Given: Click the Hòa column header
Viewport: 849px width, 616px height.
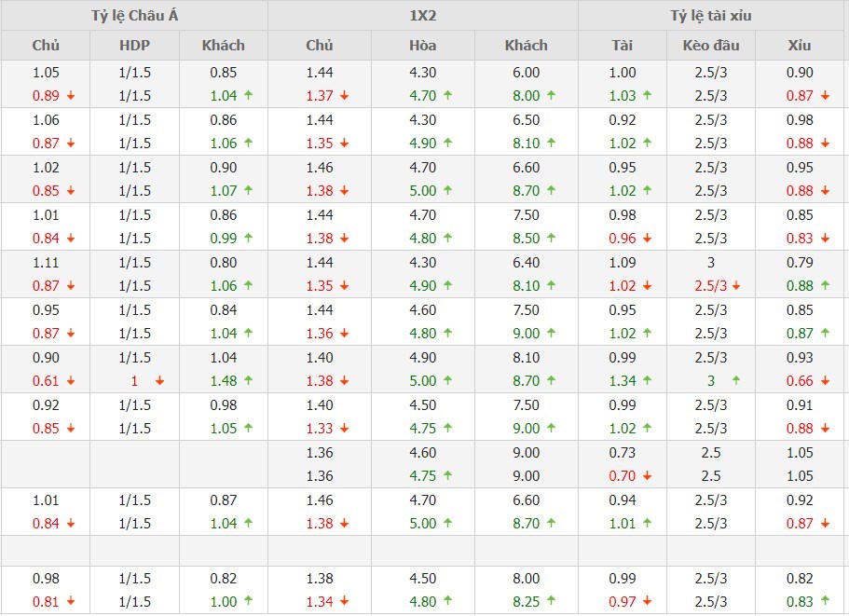Looking at the screenshot, I should [422, 45].
